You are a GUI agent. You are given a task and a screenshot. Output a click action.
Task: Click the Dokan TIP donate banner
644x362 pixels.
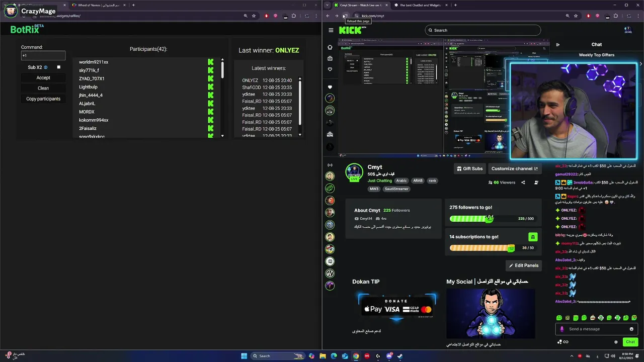tap(396, 307)
